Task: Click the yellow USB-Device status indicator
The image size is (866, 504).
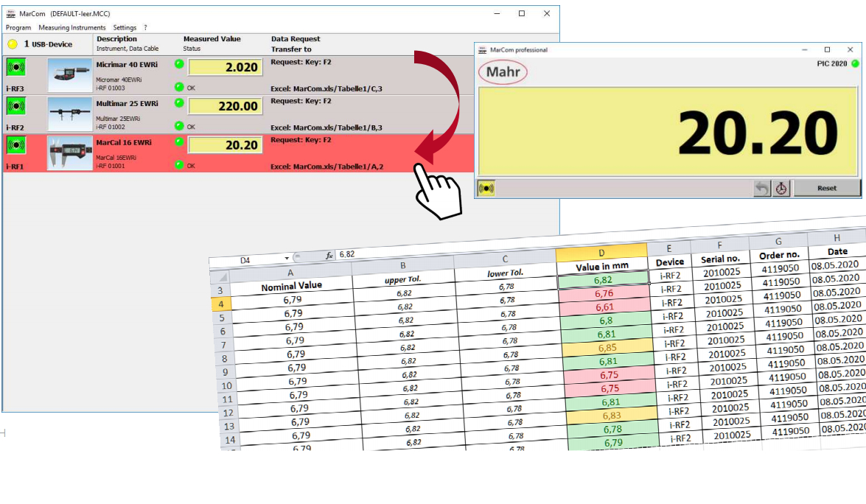Action: [x=13, y=44]
